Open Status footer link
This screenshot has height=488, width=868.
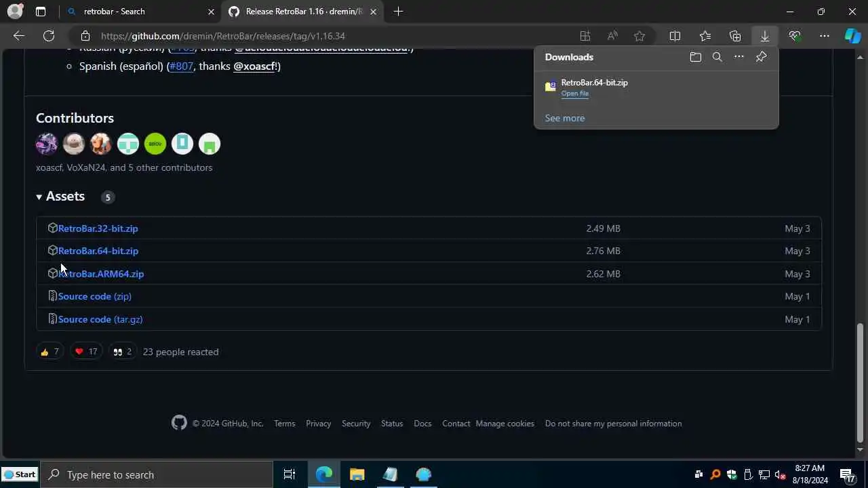tap(392, 424)
